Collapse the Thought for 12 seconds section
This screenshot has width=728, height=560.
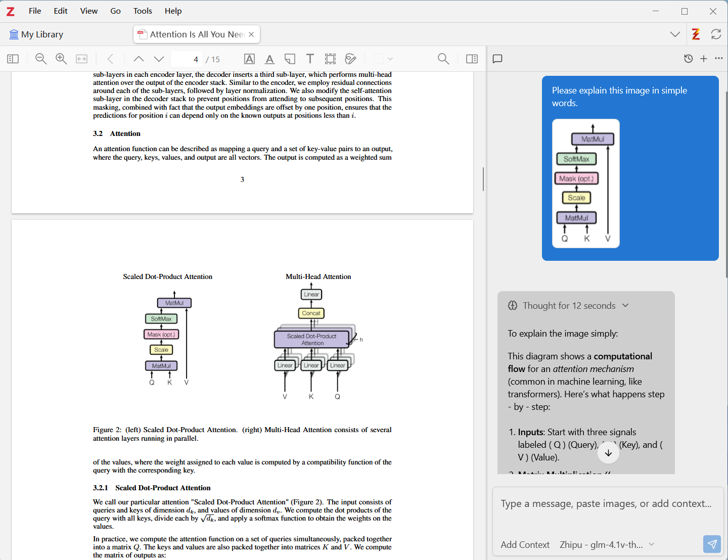(x=625, y=305)
